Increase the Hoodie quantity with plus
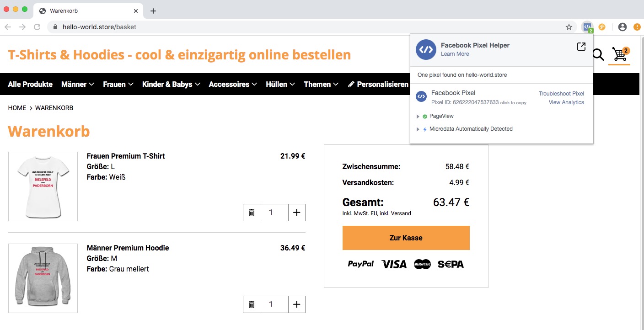Viewport: 644px width, 330px height. tap(297, 304)
